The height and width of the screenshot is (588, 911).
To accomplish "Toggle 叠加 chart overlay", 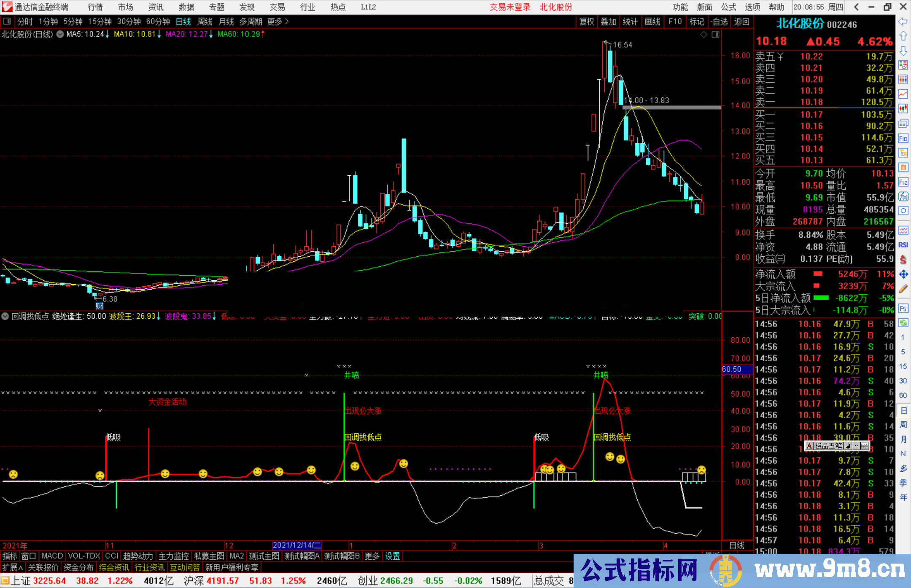I will coord(609,21).
